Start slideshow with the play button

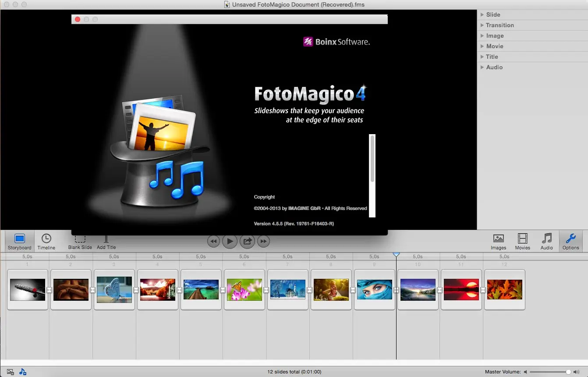[x=230, y=241]
